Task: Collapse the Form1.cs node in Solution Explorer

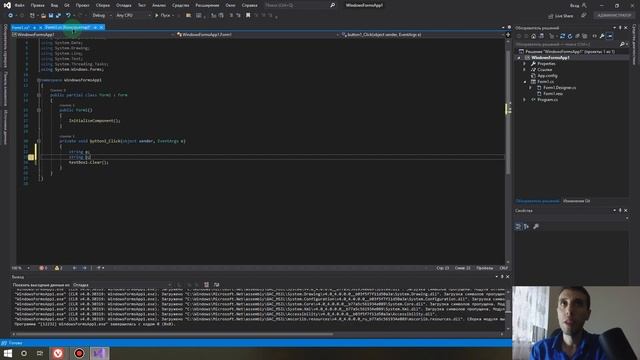Action: pos(525,82)
